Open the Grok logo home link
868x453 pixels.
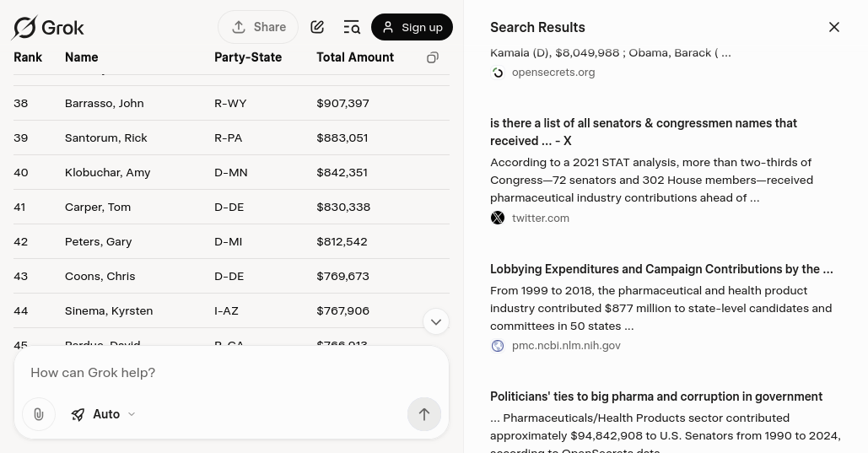point(48,27)
